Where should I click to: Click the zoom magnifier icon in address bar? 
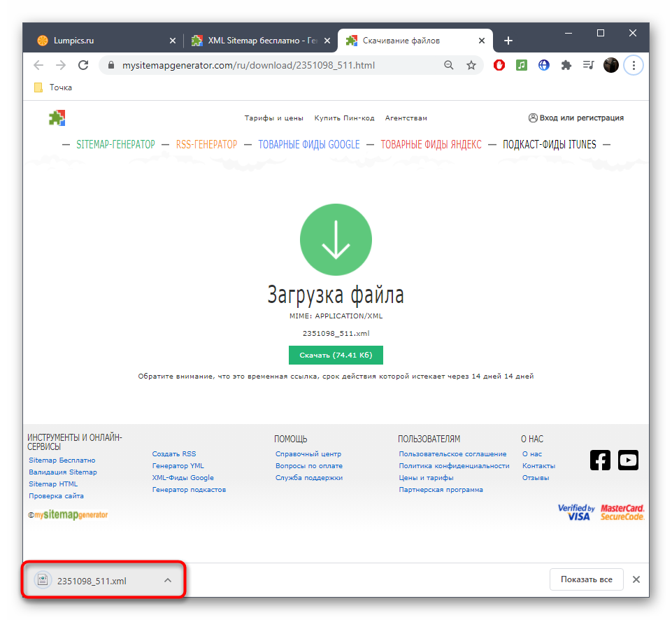449,65
